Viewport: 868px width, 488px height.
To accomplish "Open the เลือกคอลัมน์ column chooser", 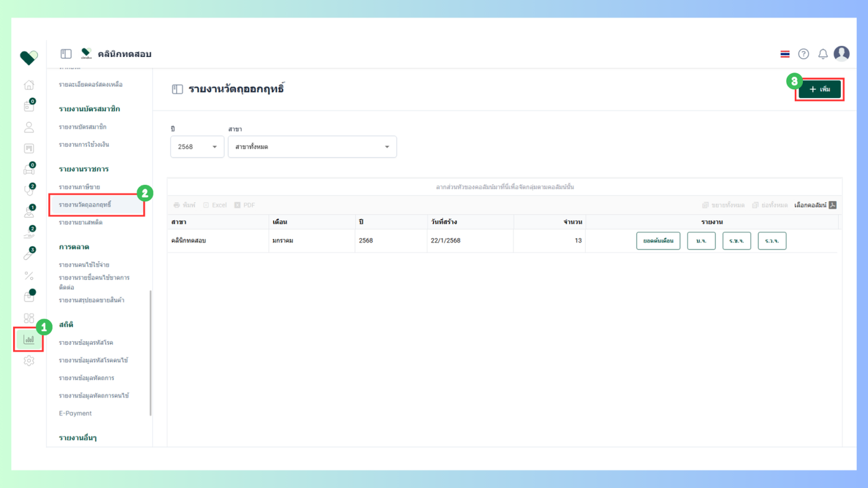I will [810, 205].
